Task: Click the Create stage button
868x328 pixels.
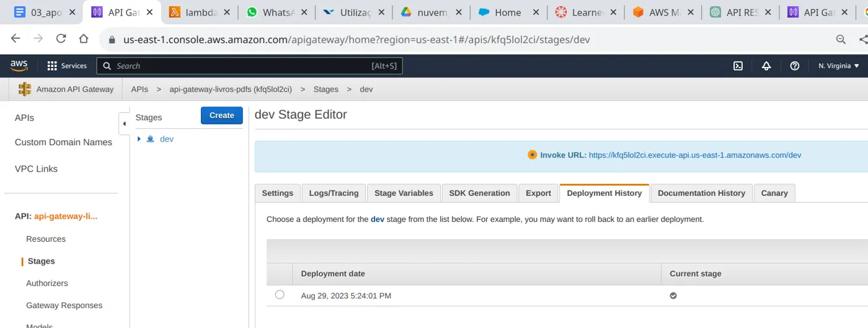Action: [x=222, y=115]
